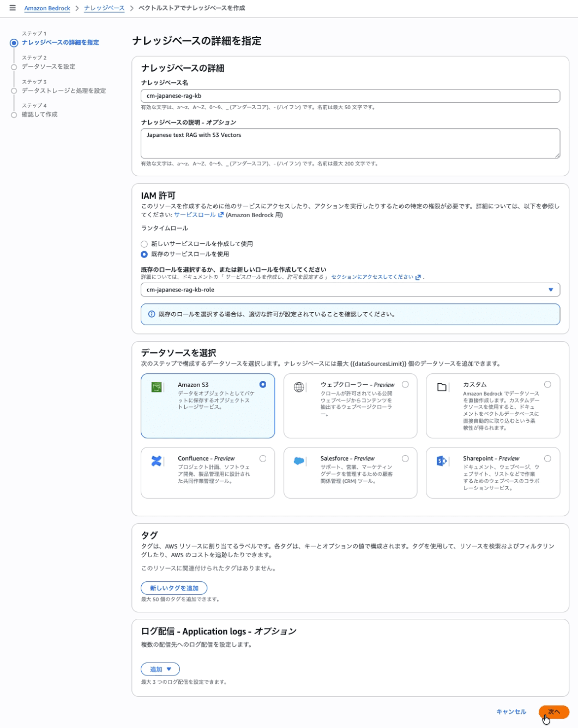Click the Confluence logo icon
The width and height of the screenshot is (578, 728).
[x=156, y=461]
